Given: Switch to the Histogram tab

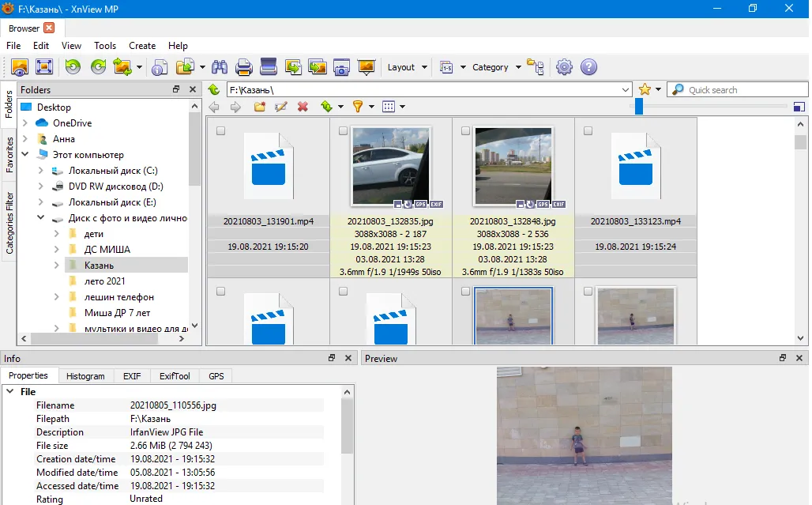Looking at the screenshot, I should click(x=85, y=376).
